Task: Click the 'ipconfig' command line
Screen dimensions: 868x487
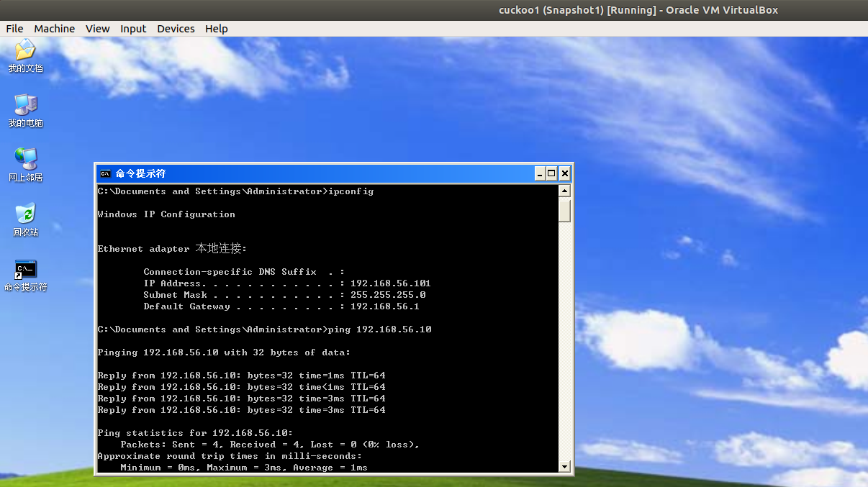Action: (235, 191)
